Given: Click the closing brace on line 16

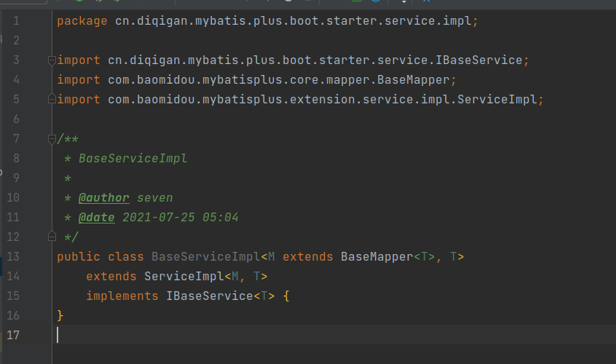Looking at the screenshot, I should coord(60,315).
